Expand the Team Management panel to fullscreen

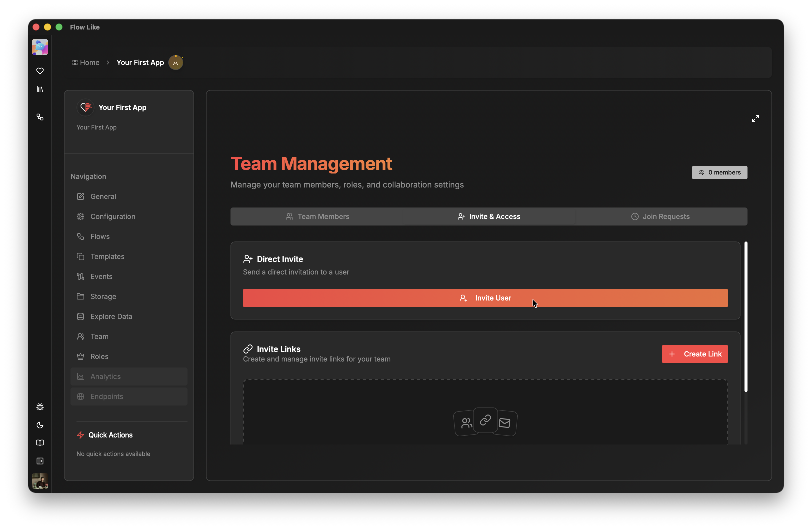(755, 118)
